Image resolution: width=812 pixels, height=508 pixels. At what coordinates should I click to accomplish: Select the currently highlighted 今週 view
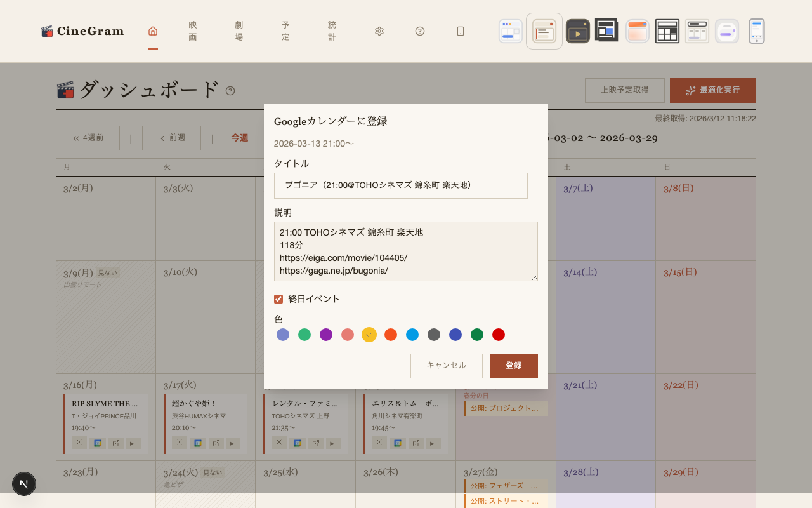pyautogui.click(x=240, y=137)
